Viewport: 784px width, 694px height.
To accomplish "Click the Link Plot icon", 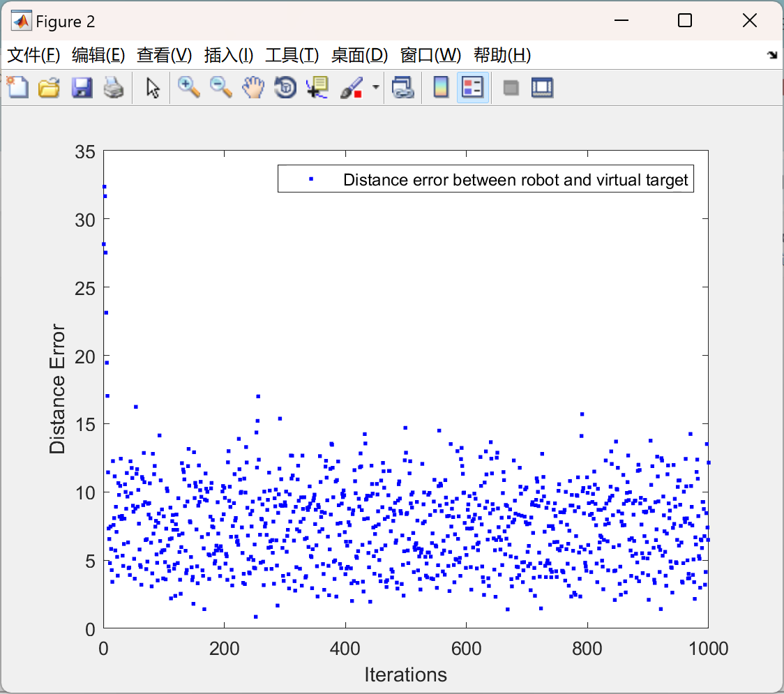I will click(402, 88).
